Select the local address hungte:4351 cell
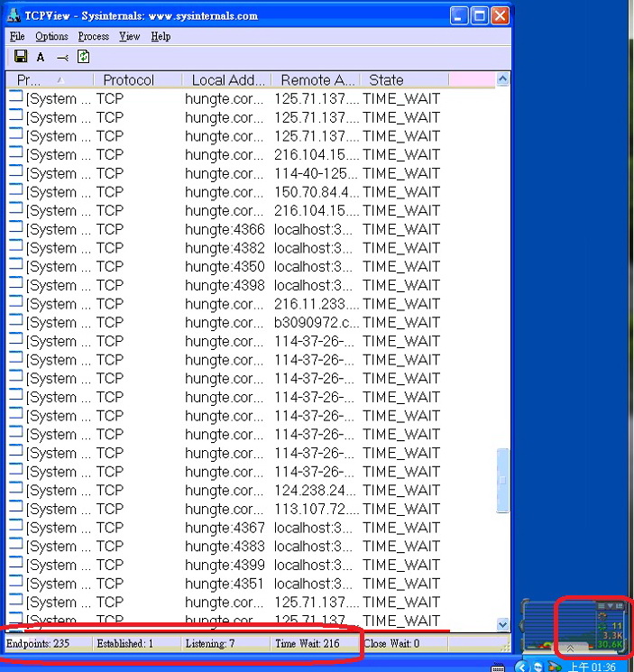 [x=224, y=584]
